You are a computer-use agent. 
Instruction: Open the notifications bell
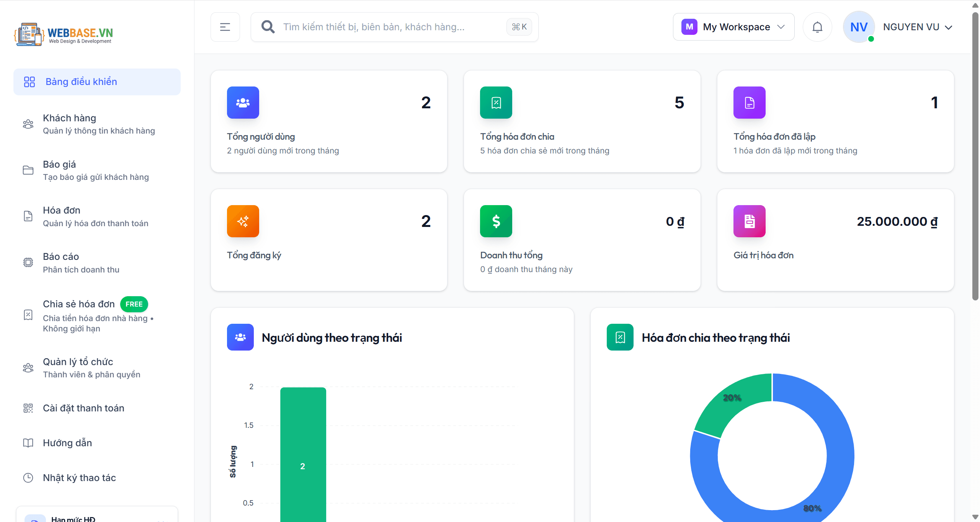pyautogui.click(x=817, y=27)
